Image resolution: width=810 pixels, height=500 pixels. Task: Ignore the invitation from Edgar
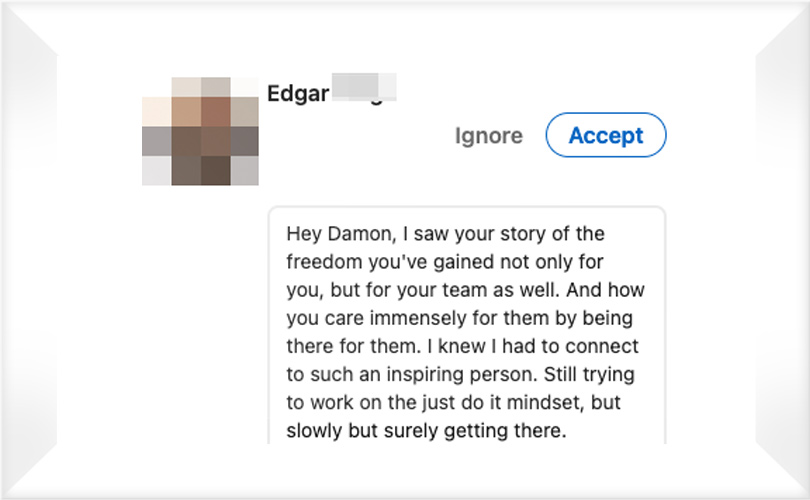[489, 136]
